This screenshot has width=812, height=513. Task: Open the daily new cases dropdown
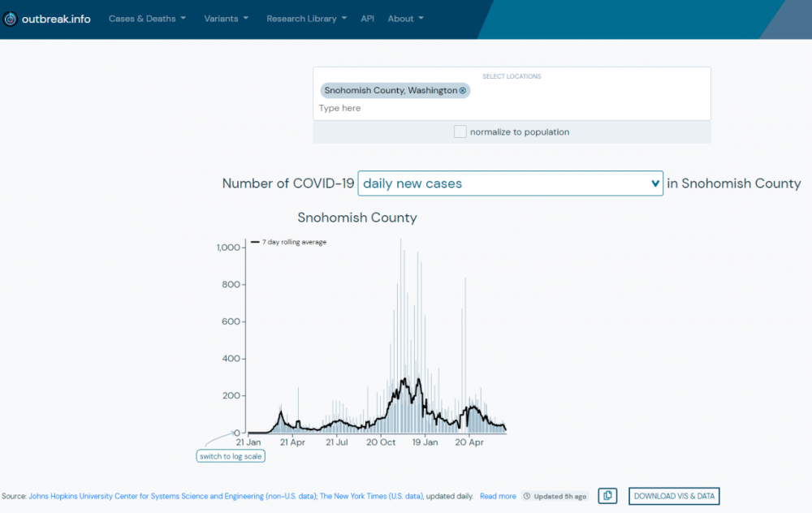coord(510,183)
